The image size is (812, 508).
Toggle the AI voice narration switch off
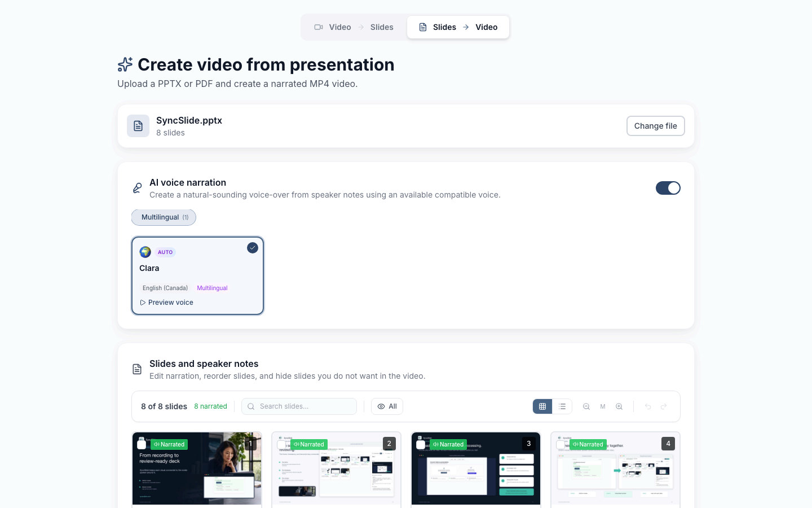pos(668,188)
